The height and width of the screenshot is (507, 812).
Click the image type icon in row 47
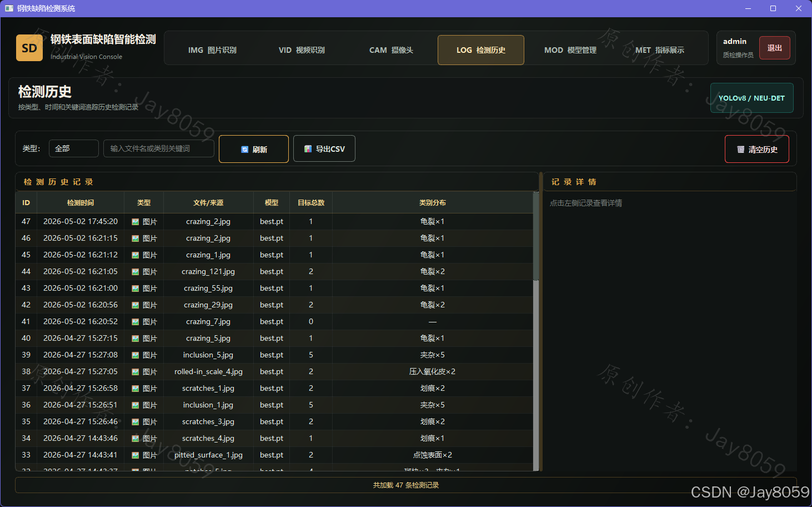point(136,222)
